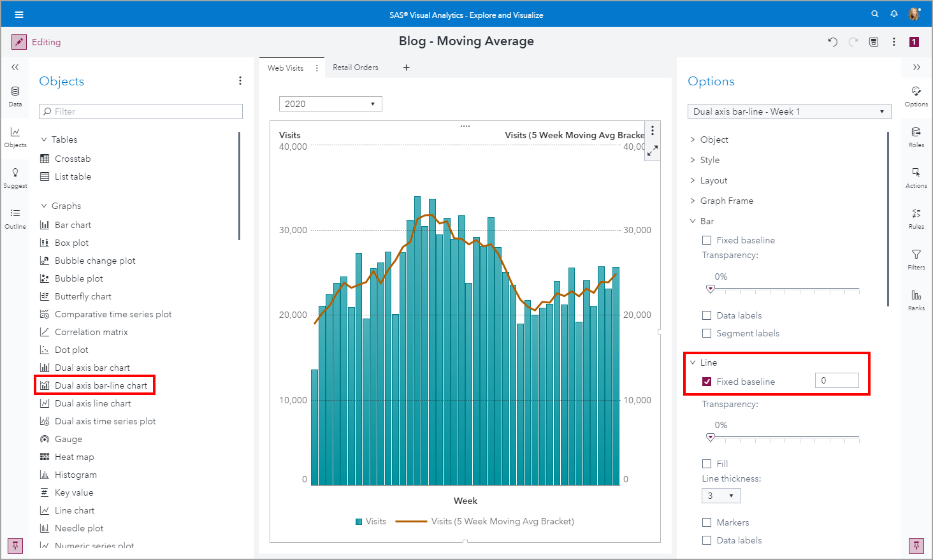
Task: Click the Objects Filter search field
Action: pos(141,111)
